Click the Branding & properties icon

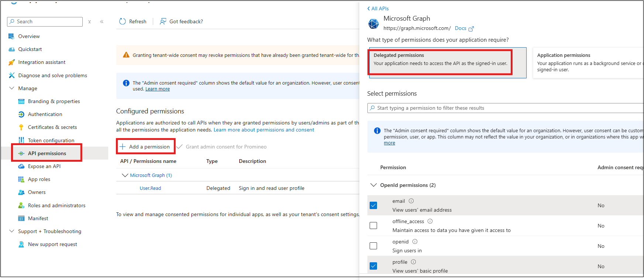pos(21,101)
